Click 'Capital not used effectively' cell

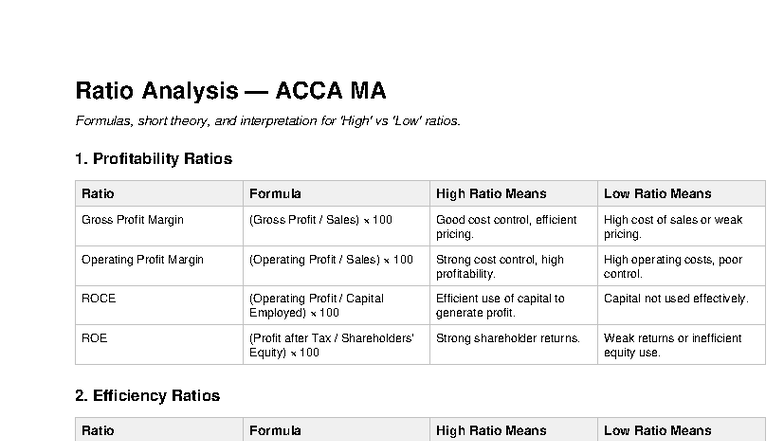click(675, 299)
